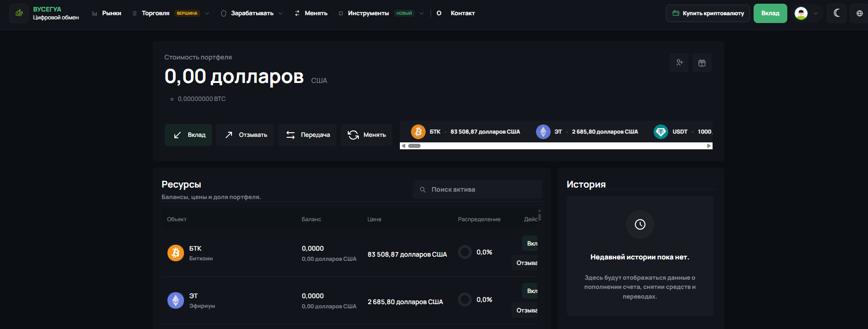
Task: Click the clock icon in История panel
Action: click(x=640, y=224)
